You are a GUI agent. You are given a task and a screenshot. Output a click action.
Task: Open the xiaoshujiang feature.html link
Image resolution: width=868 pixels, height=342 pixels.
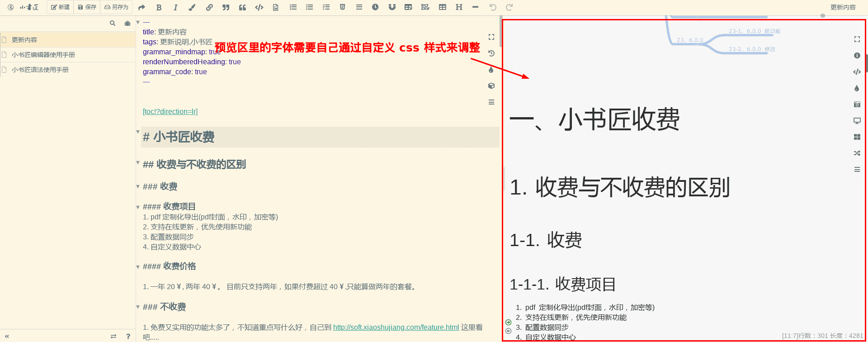point(396,327)
